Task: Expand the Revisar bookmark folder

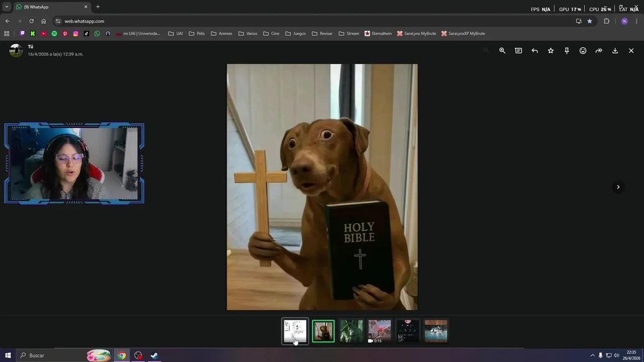Action: 322,34
